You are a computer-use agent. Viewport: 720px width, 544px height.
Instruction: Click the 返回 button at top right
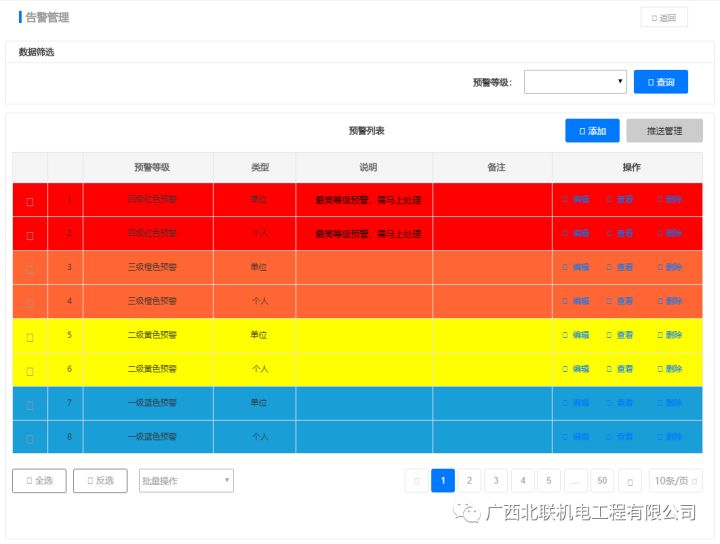(663, 17)
